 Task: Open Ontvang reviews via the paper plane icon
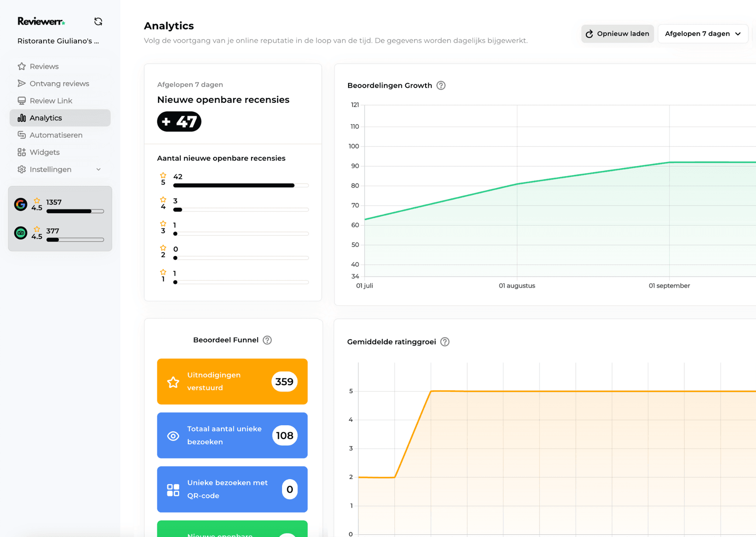click(22, 83)
